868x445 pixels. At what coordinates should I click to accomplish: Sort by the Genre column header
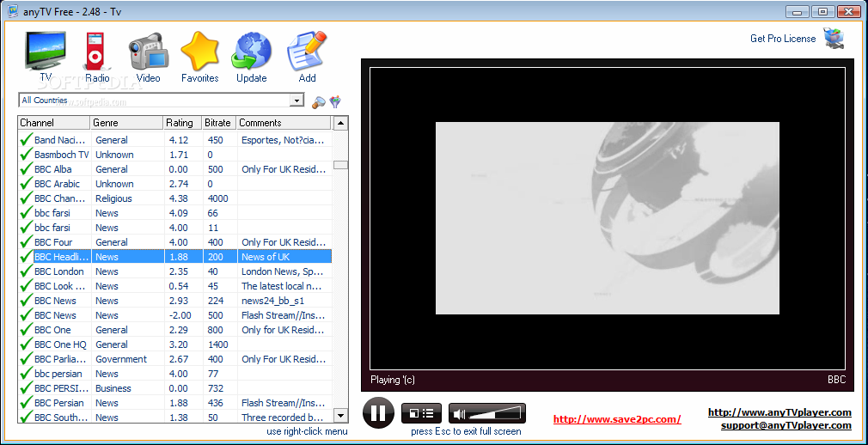(x=127, y=123)
